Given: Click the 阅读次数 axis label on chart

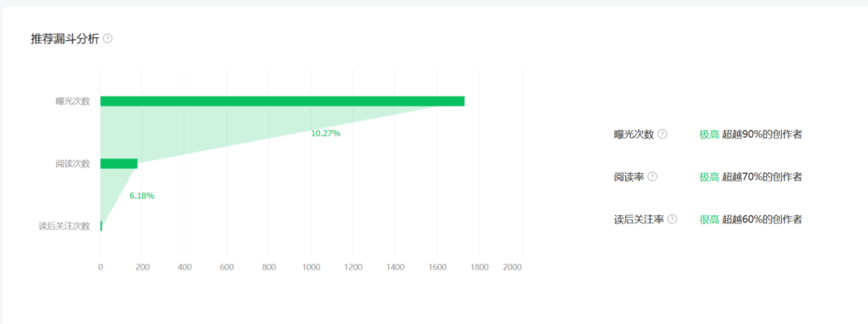Looking at the screenshot, I should tap(72, 164).
